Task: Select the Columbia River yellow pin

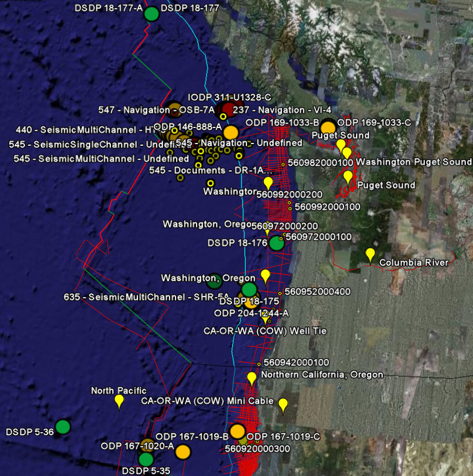Action: pos(370,255)
